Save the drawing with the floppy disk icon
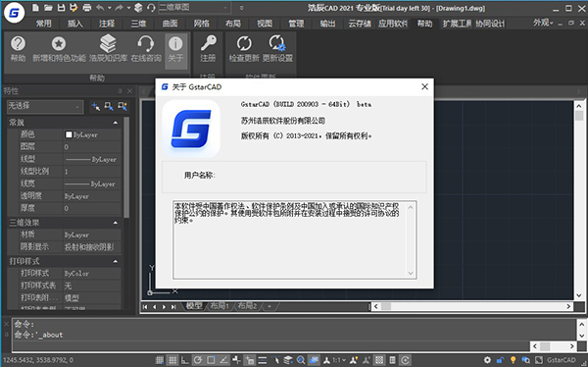The height and width of the screenshot is (367, 588). pos(61,8)
